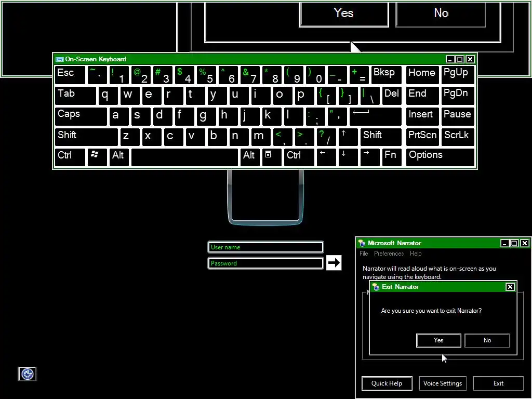Click the PgUp key
Screen dimensions: 532x399
(x=458, y=75)
